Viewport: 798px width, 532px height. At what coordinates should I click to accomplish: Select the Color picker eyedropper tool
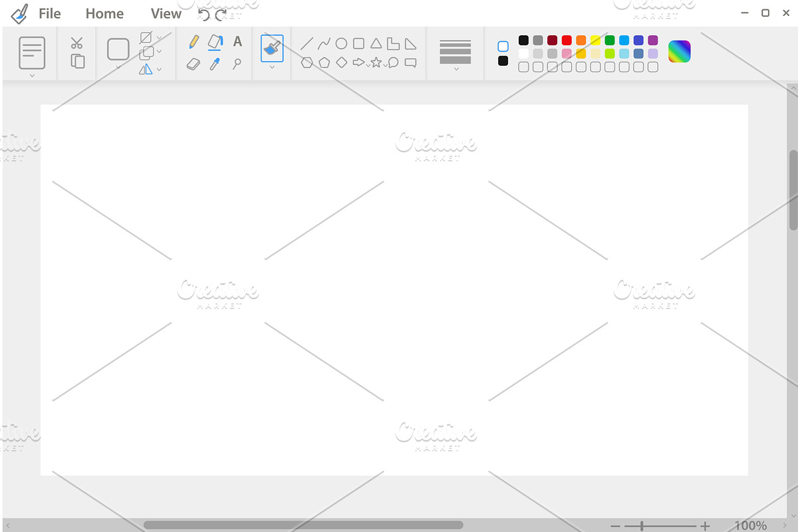(215, 64)
